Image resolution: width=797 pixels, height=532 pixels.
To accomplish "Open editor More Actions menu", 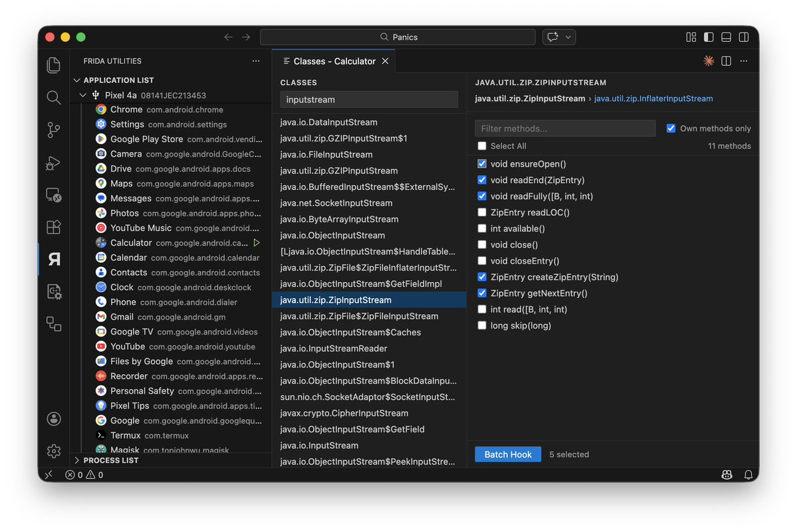I will (x=744, y=61).
